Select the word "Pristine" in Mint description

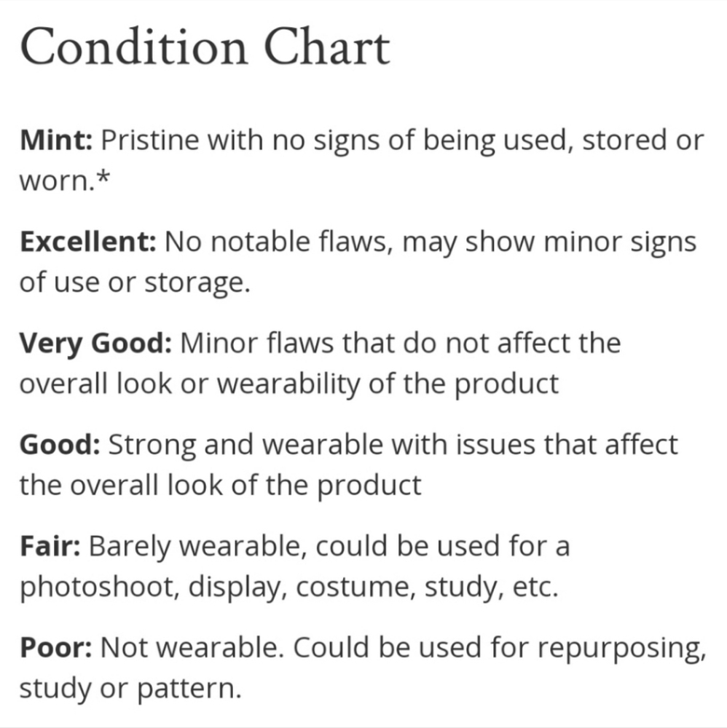pyautogui.click(x=149, y=141)
